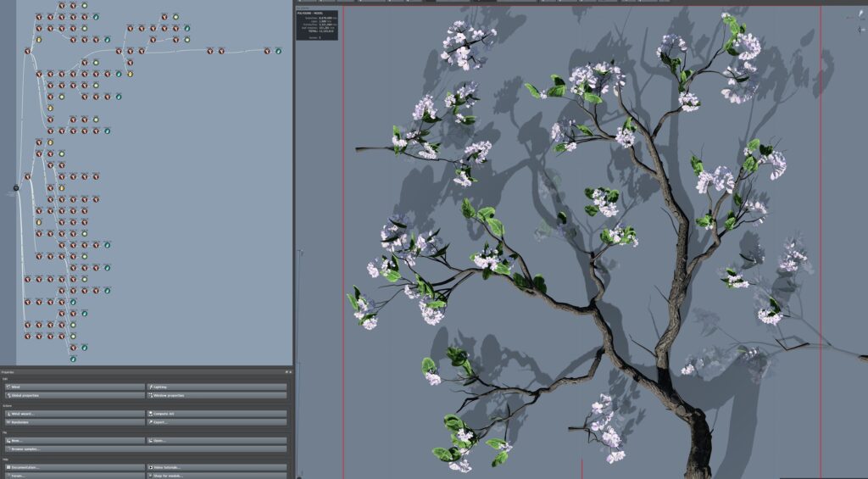Open Global properties
This screenshot has height=479, width=868.
[75, 395]
